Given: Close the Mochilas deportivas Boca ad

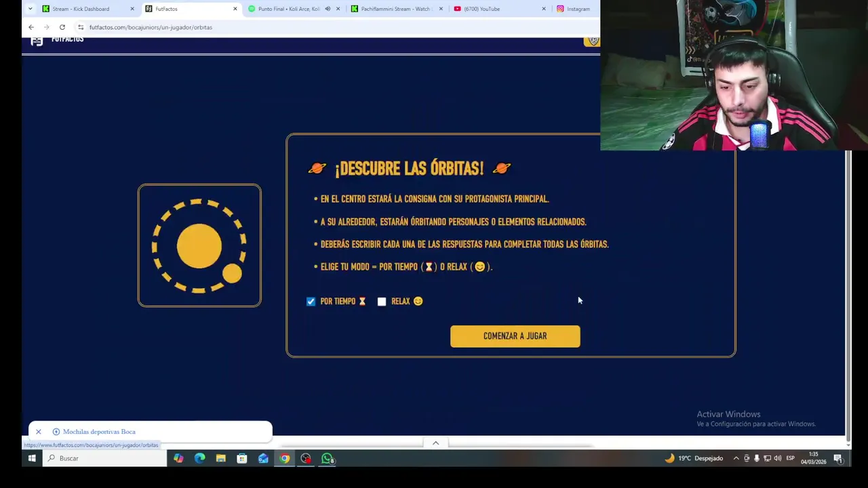Looking at the screenshot, I should [39, 432].
